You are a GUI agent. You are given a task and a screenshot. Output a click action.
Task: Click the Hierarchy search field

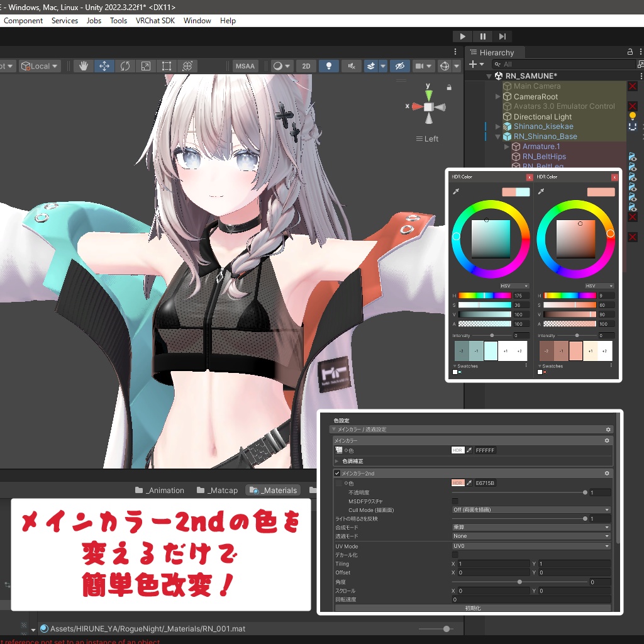(x=563, y=64)
